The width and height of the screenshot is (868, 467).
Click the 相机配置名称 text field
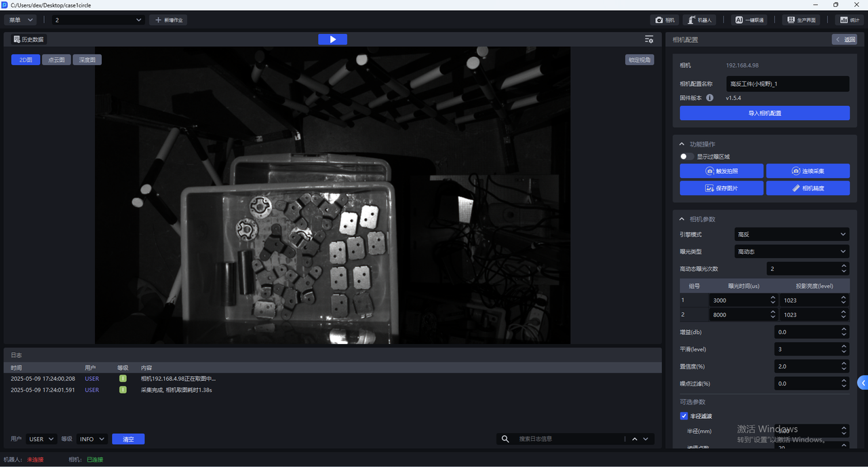click(787, 84)
